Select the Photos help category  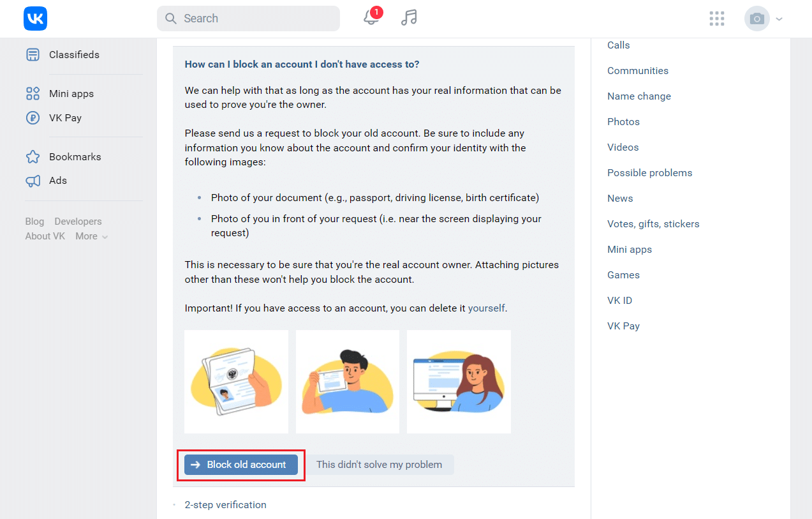click(623, 122)
